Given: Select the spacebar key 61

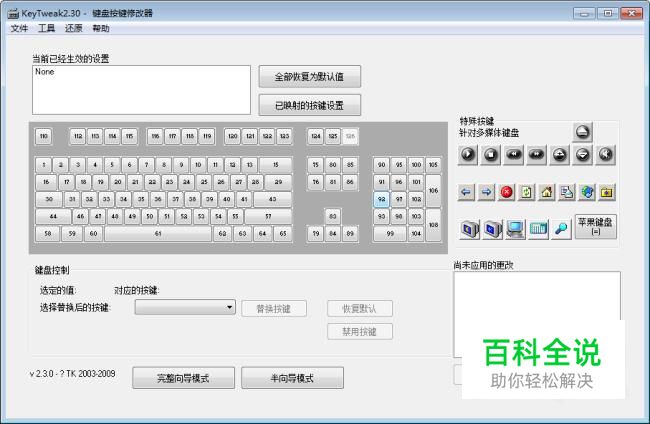Looking at the screenshot, I should (158, 233).
